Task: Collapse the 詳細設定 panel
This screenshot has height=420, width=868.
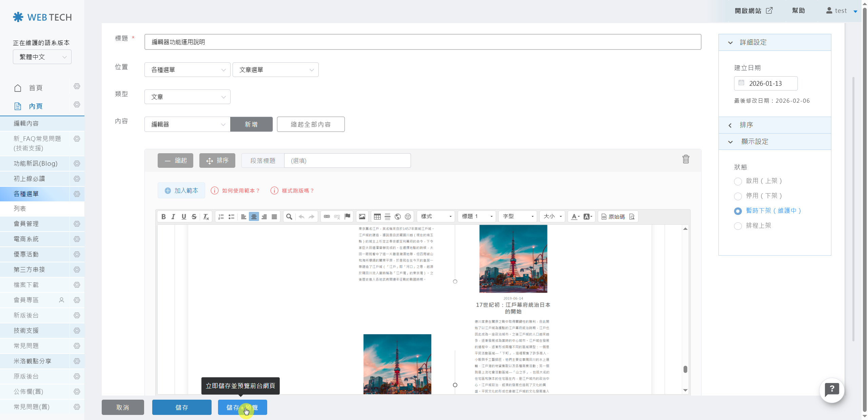Action: tap(730, 42)
